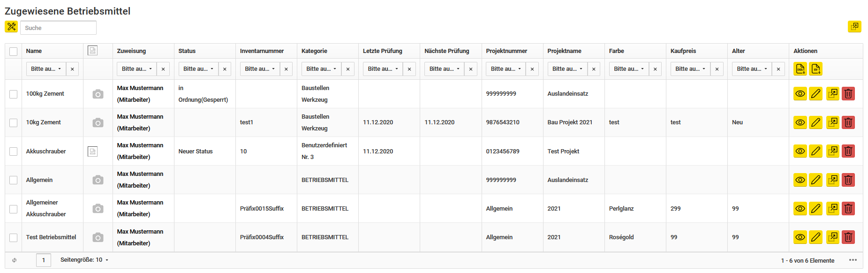Sort by the Inventarnummer column header
This screenshot has width=868, height=273.
(262, 51)
